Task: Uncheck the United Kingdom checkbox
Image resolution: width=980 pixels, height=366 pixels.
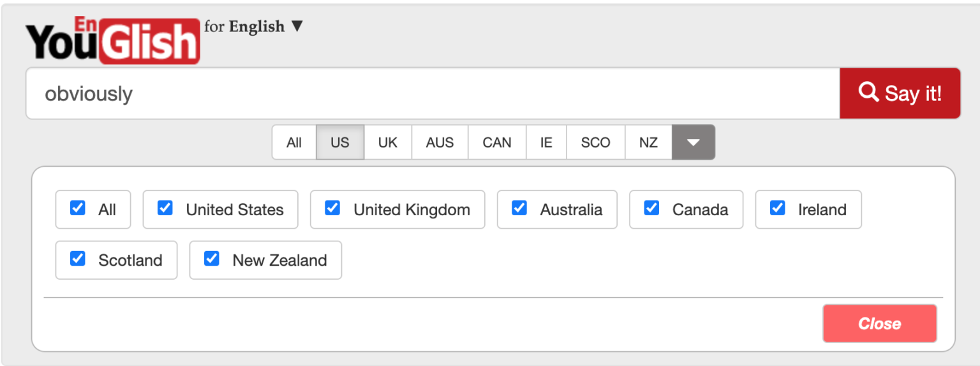Action: tap(332, 208)
